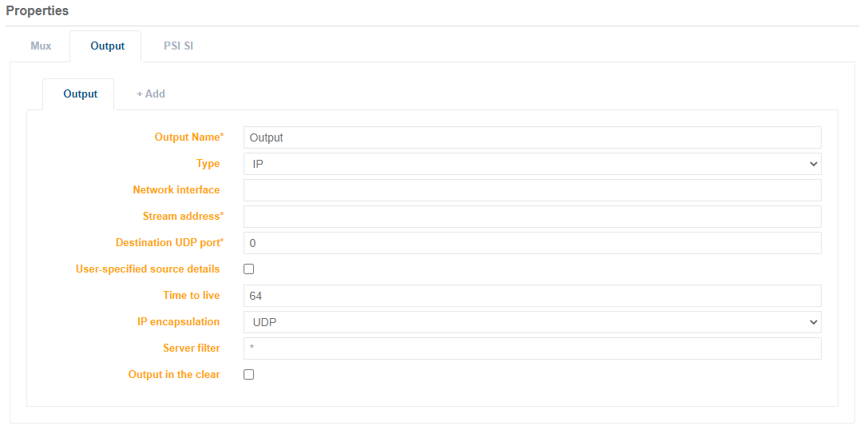Click the Stream address label text
This screenshot has width=868, height=430.
click(183, 217)
